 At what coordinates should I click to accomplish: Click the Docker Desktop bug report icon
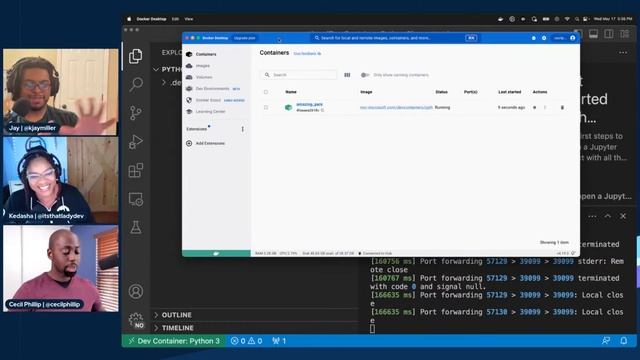pos(533,38)
